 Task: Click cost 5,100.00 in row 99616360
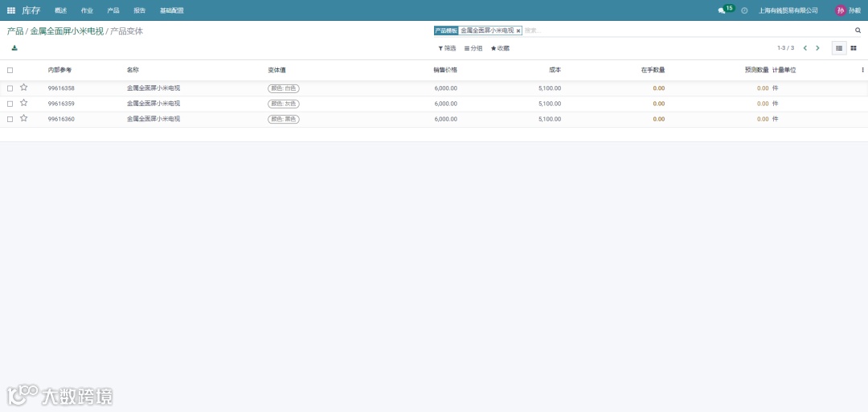tap(550, 120)
